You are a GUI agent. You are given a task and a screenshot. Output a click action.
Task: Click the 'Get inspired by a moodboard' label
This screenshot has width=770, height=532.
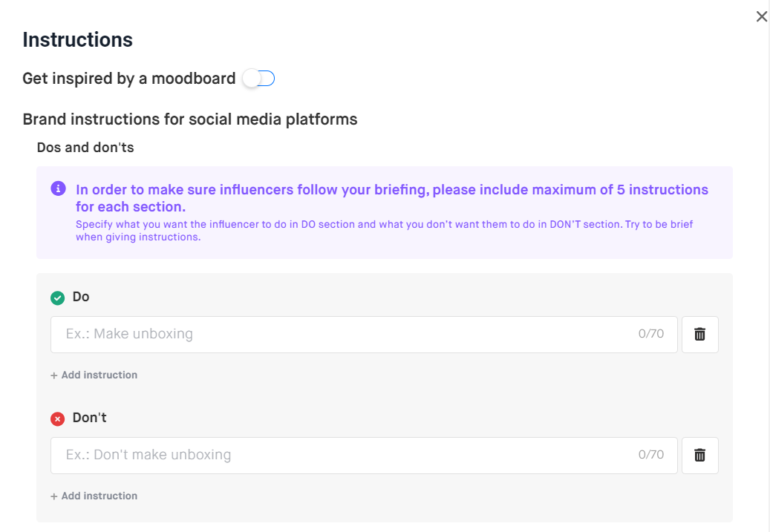click(128, 79)
